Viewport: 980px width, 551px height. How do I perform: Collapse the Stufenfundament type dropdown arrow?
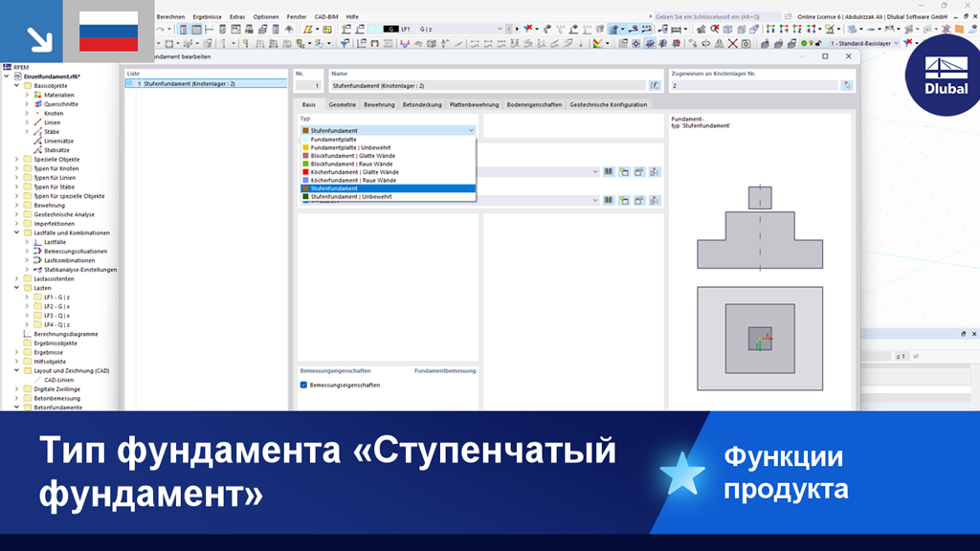[x=471, y=130]
